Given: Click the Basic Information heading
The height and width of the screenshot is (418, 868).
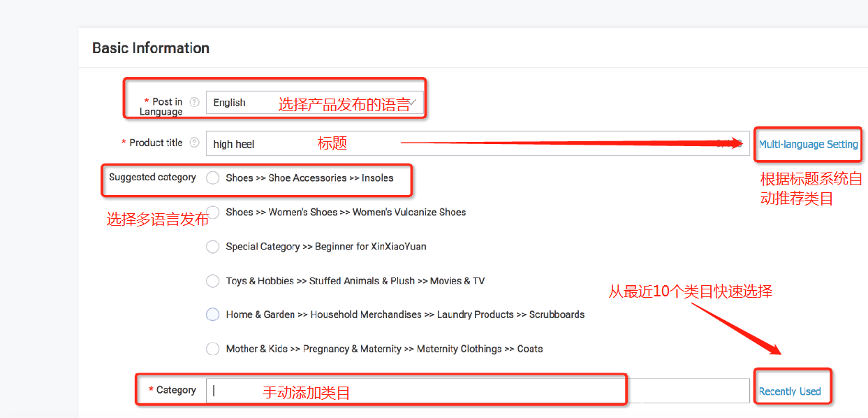Looking at the screenshot, I should (x=150, y=48).
